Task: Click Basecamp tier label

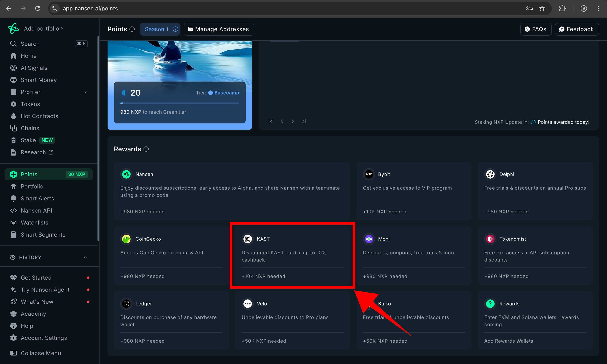Action: [x=227, y=93]
